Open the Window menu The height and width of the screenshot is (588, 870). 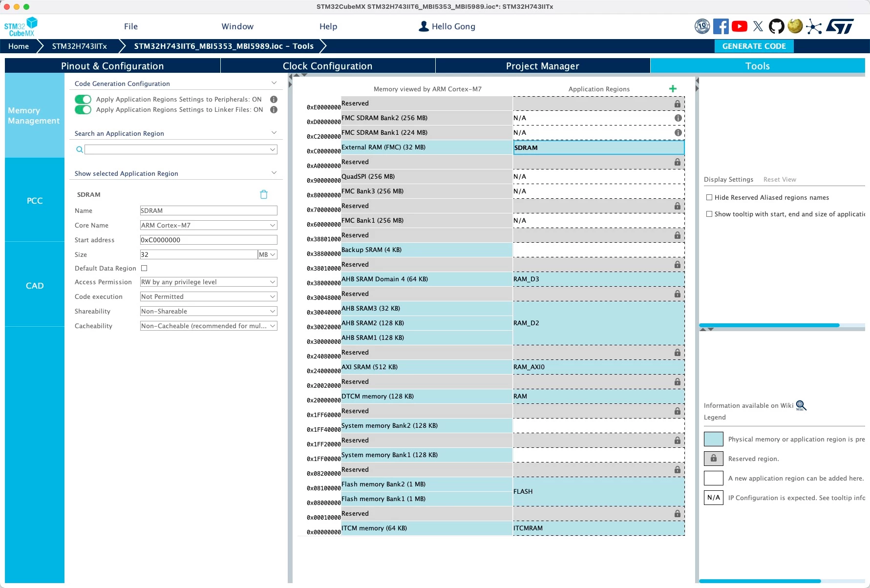point(237,26)
